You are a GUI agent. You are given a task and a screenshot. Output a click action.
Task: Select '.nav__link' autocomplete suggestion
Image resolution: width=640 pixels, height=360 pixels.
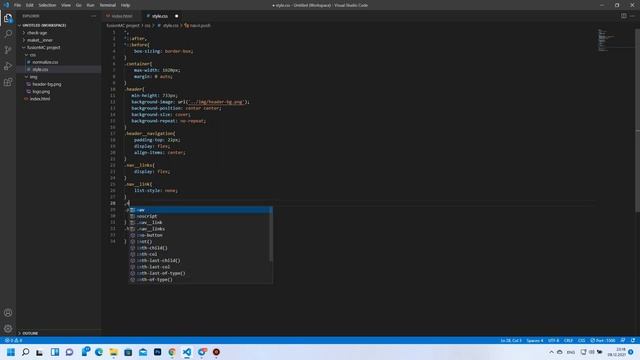click(200, 222)
